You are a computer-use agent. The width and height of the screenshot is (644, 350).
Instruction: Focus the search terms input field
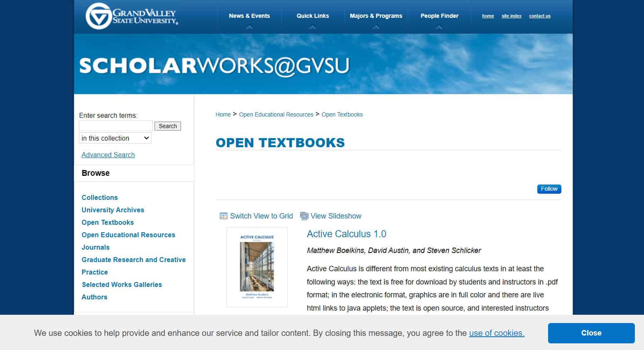point(116,126)
